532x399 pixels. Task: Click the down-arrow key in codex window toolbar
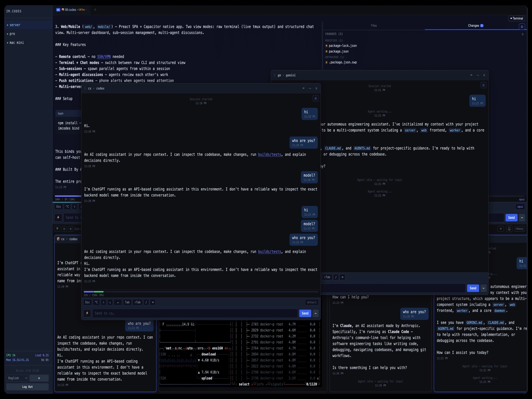[110, 302]
